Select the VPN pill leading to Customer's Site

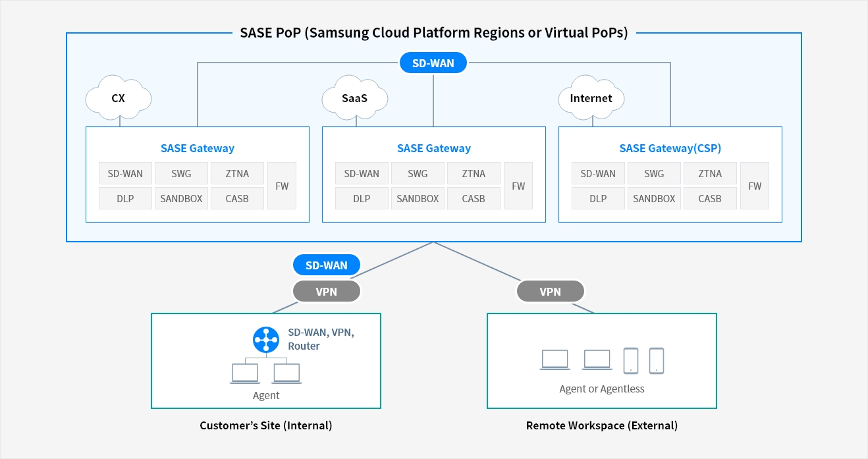pos(327,291)
